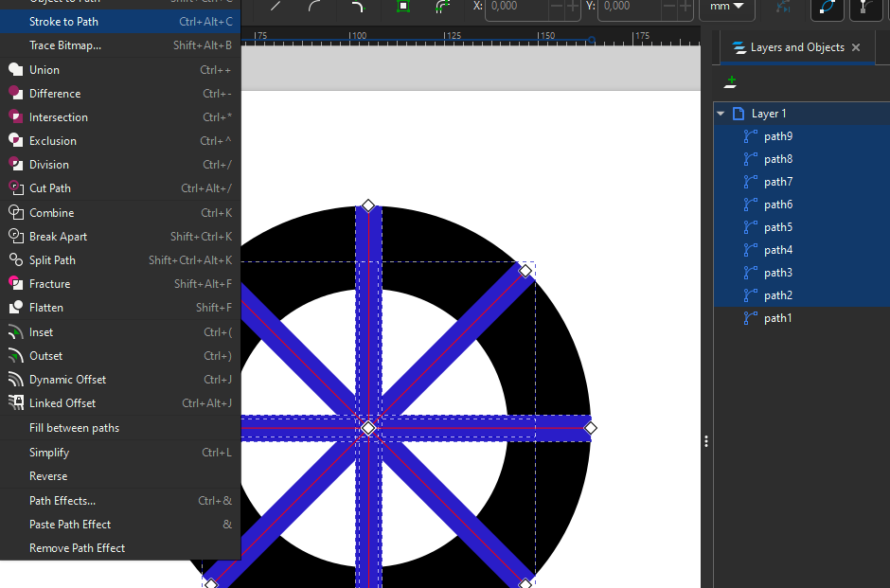Click the make segments curves icon
Viewport: 890px width, 588px height.
click(315, 7)
